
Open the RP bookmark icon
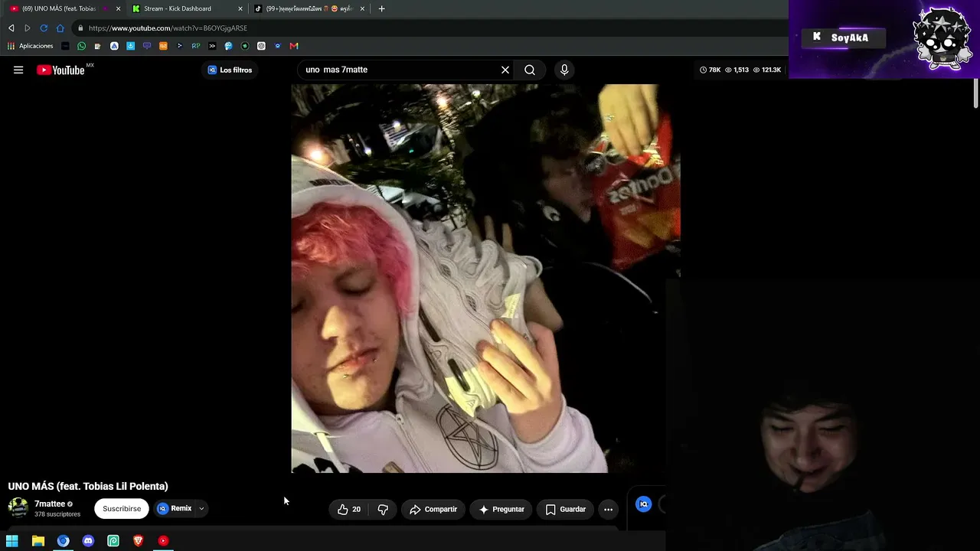(x=196, y=46)
